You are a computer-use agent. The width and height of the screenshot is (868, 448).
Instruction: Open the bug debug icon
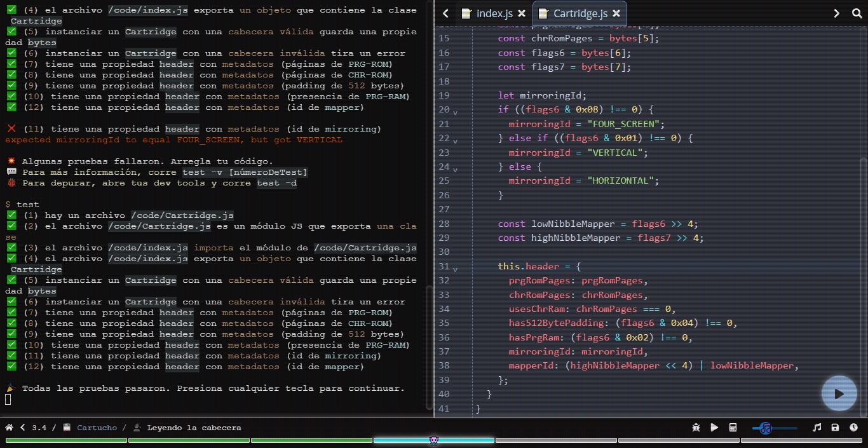click(x=696, y=428)
